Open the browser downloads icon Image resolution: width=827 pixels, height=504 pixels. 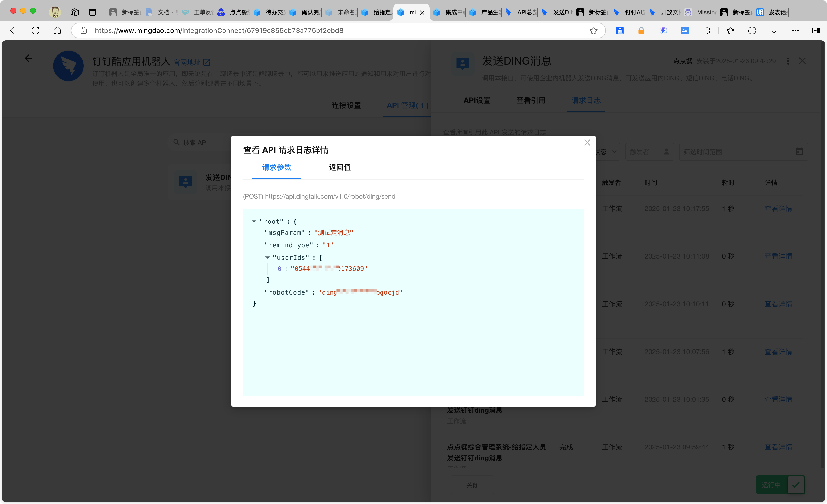click(x=773, y=30)
